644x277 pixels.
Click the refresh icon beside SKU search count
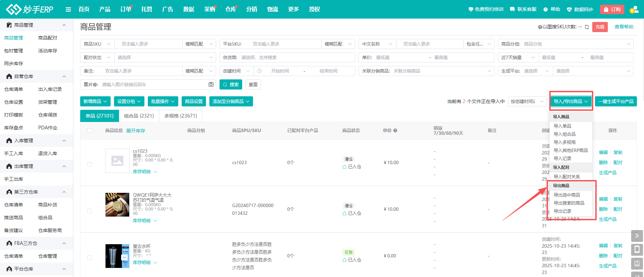click(x=587, y=27)
